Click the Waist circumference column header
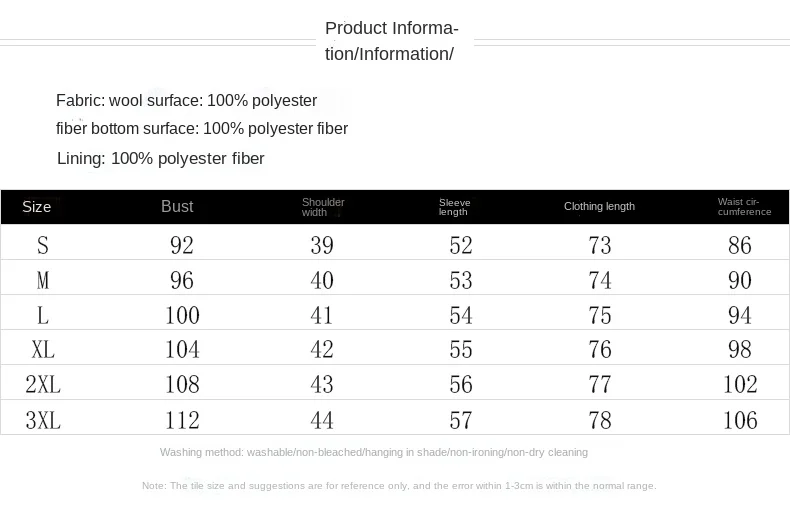 coord(744,207)
